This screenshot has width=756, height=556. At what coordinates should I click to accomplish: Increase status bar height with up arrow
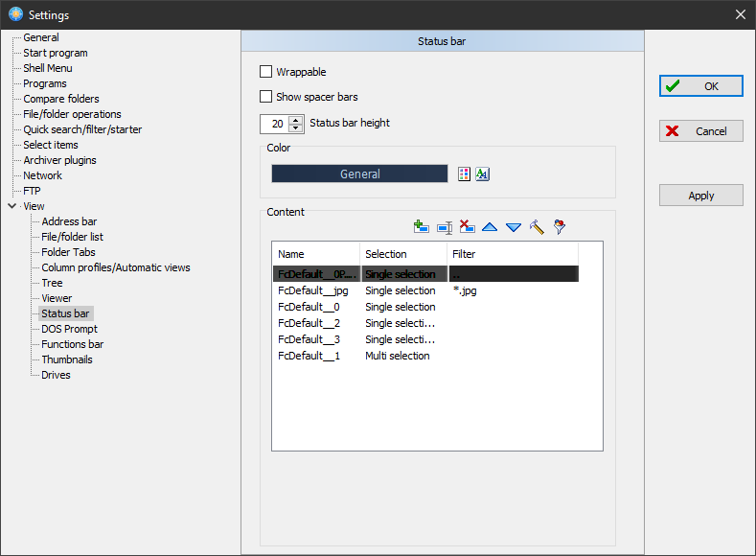click(x=295, y=119)
